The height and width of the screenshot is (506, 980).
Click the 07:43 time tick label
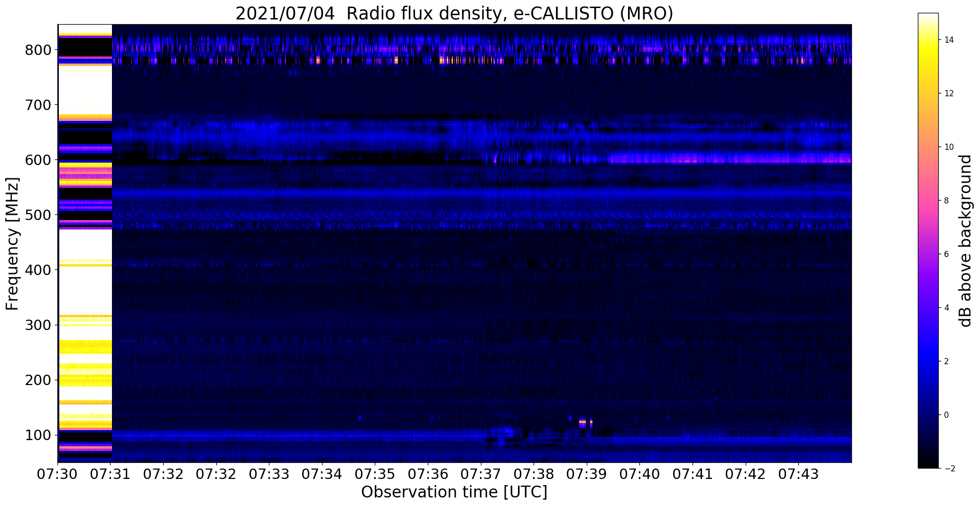[x=799, y=474]
